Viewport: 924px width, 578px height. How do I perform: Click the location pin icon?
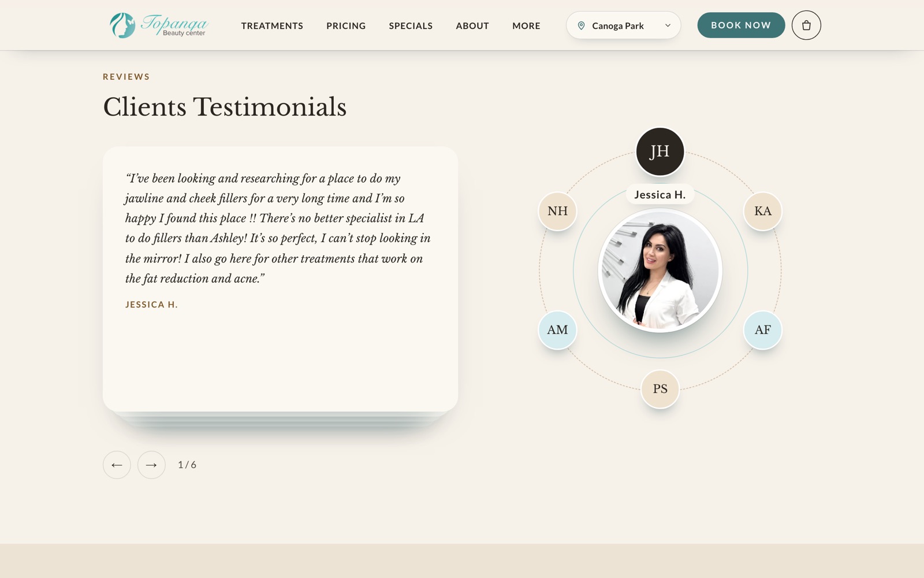pyautogui.click(x=582, y=25)
